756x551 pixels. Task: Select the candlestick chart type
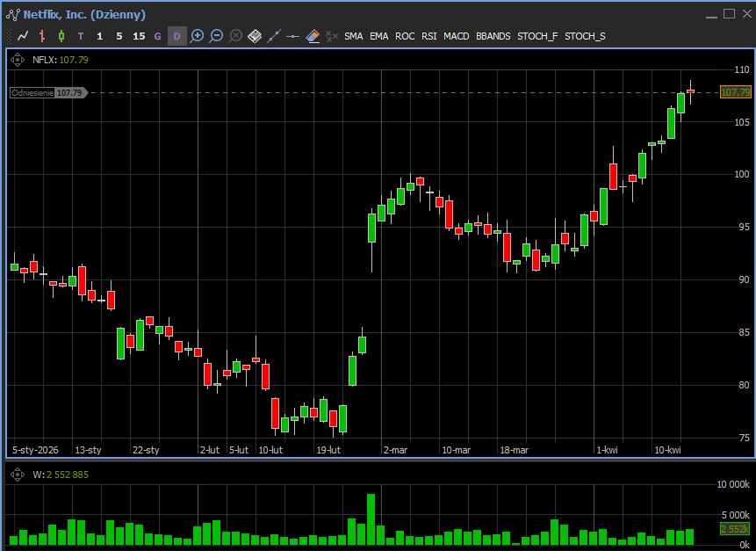(x=61, y=36)
